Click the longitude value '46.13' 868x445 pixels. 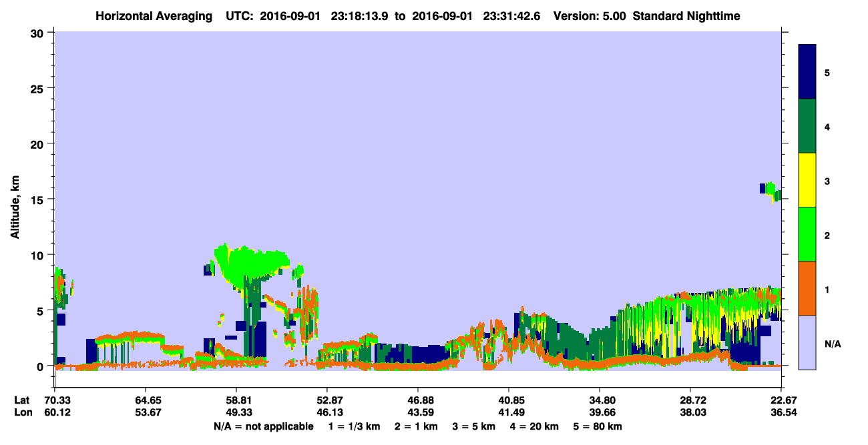(327, 413)
